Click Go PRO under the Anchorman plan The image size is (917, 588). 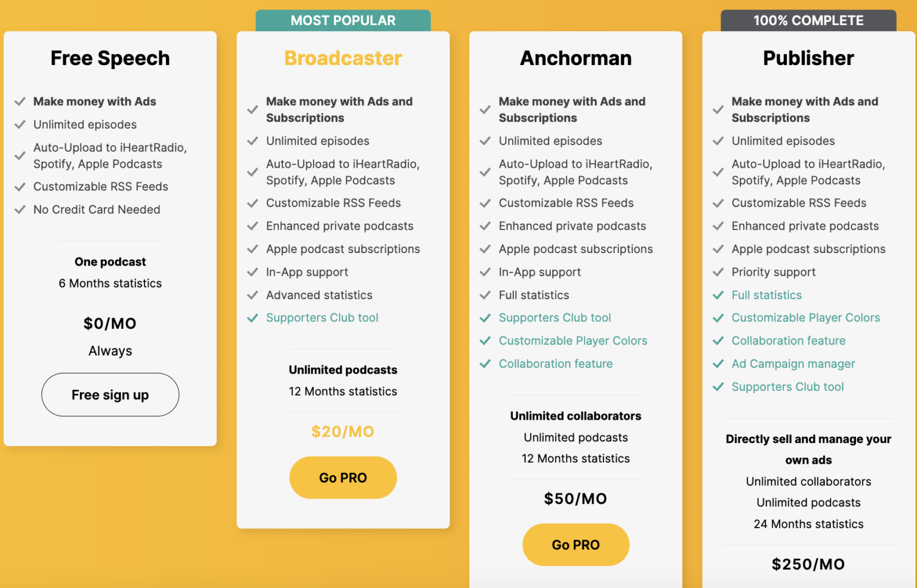(575, 544)
